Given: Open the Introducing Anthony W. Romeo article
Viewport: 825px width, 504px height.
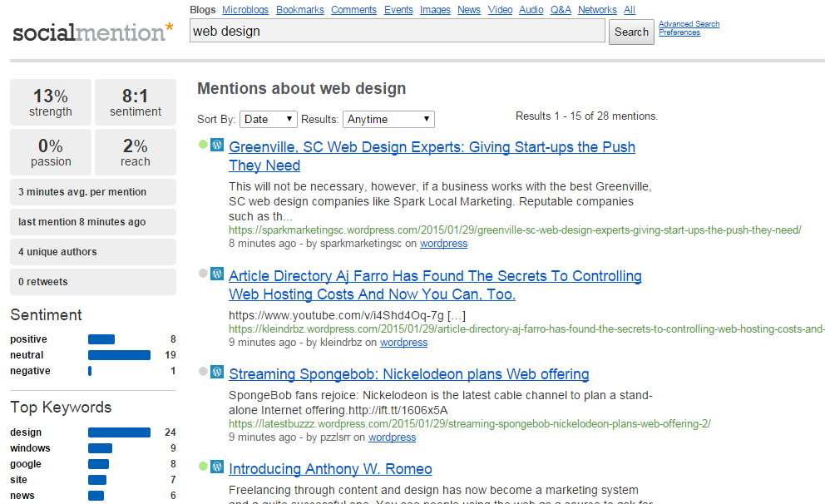Looking at the screenshot, I should [330, 469].
